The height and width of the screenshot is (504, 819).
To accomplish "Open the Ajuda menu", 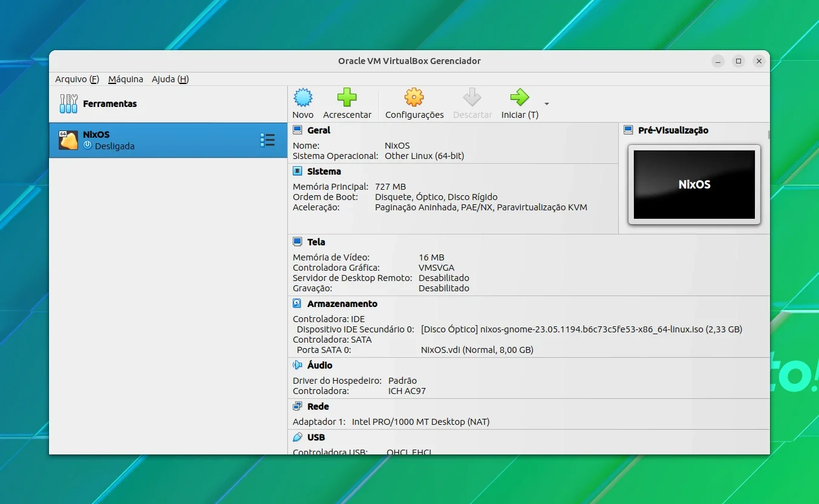I will click(x=170, y=79).
